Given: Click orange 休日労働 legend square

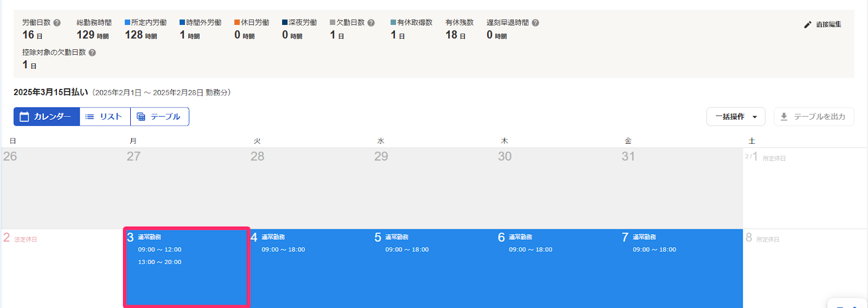Looking at the screenshot, I should point(237,22).
